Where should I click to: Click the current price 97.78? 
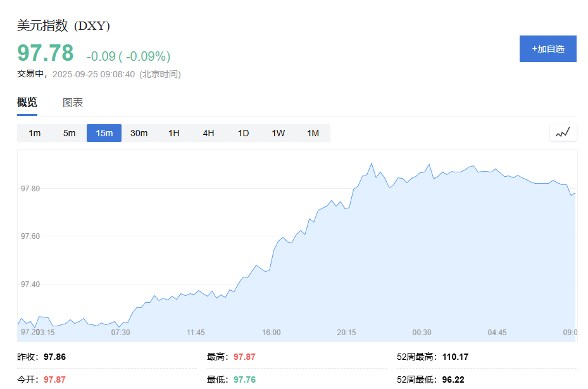(x=45, y=53)
